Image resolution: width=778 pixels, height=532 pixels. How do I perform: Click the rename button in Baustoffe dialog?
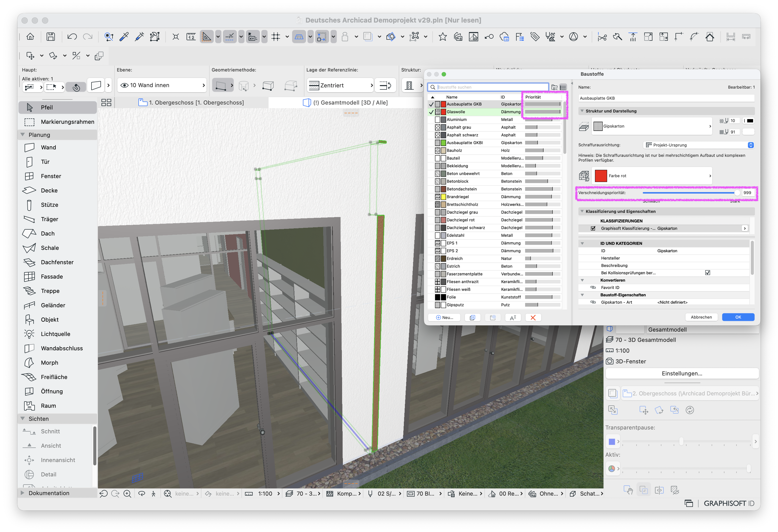point(513,318)
